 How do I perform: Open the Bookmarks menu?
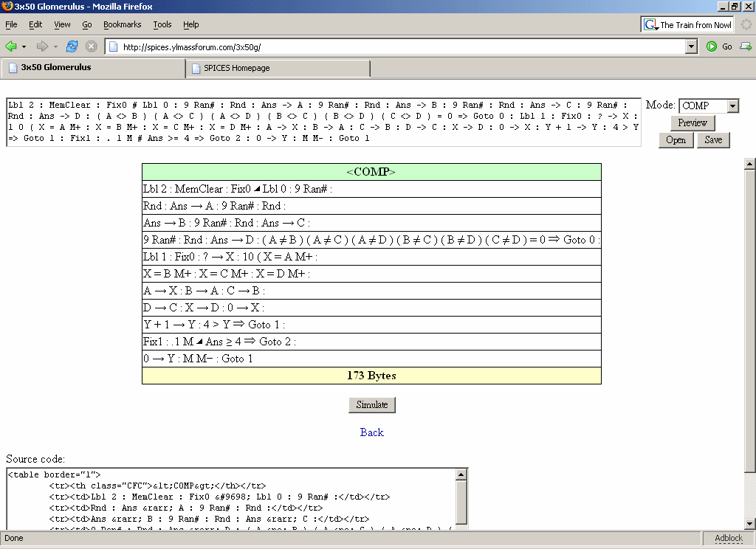tap(122, 24)
